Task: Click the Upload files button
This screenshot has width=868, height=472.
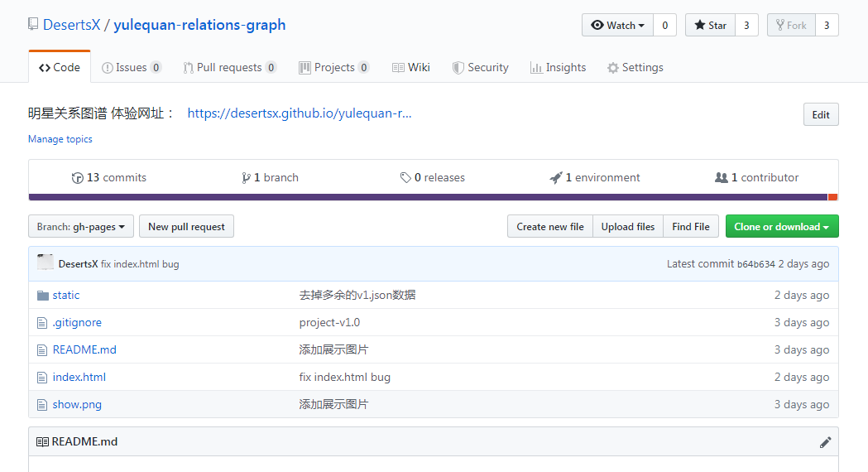Action: point(628,226)
